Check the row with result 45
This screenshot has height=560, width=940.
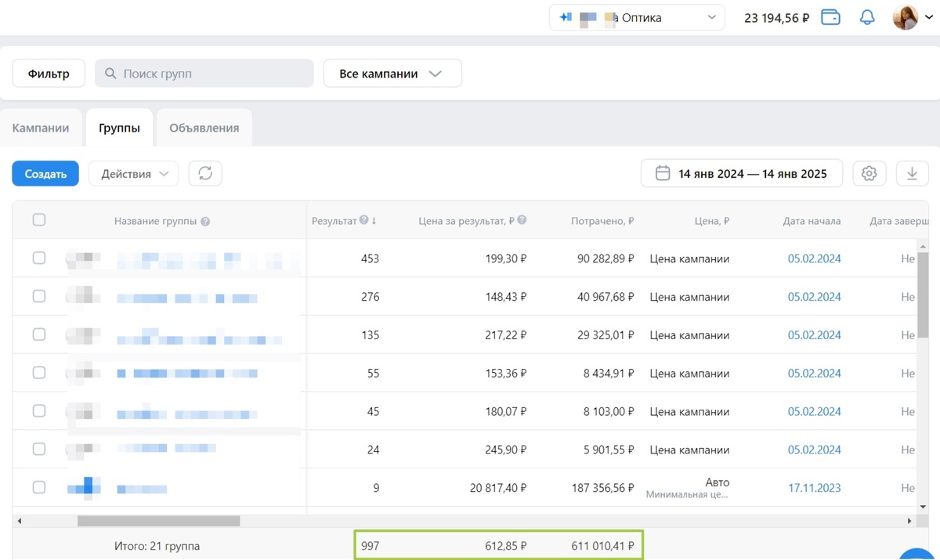pos(39,411)
